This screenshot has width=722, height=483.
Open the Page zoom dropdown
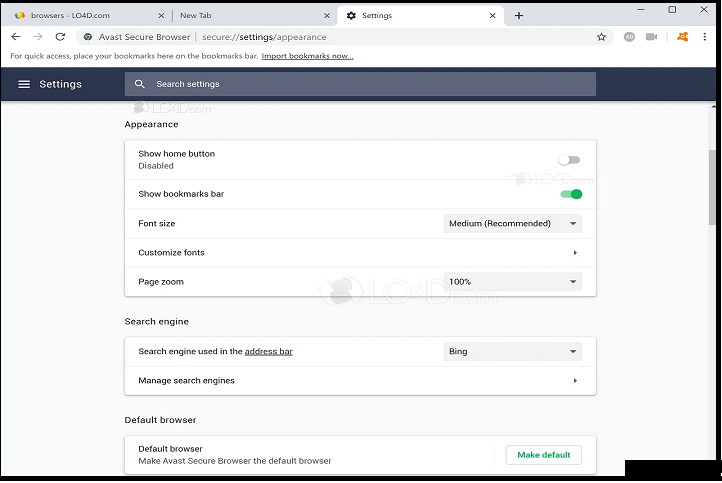(512, 282)
